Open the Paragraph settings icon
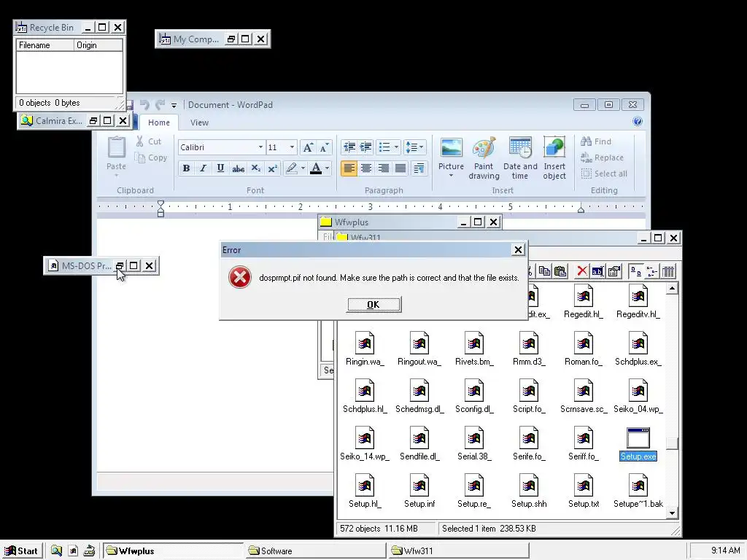This screenshot has height=560, width=747. tap(419, 168)
